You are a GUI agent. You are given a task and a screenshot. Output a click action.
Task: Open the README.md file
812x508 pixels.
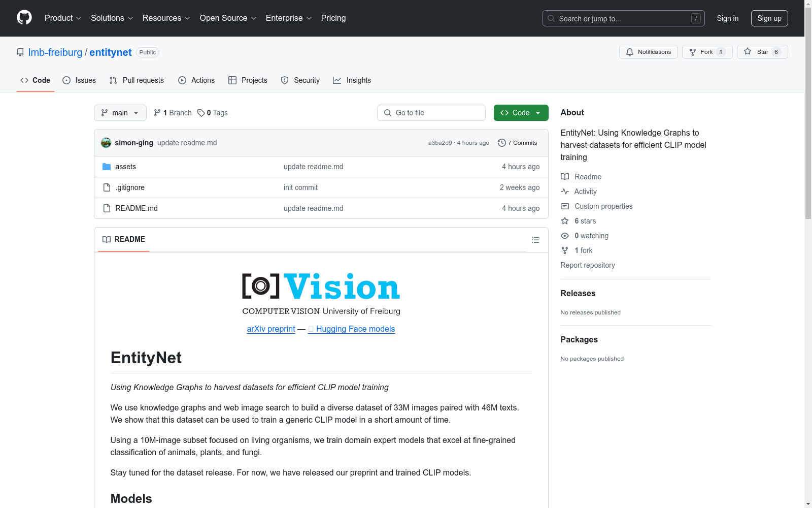(137, 208)
